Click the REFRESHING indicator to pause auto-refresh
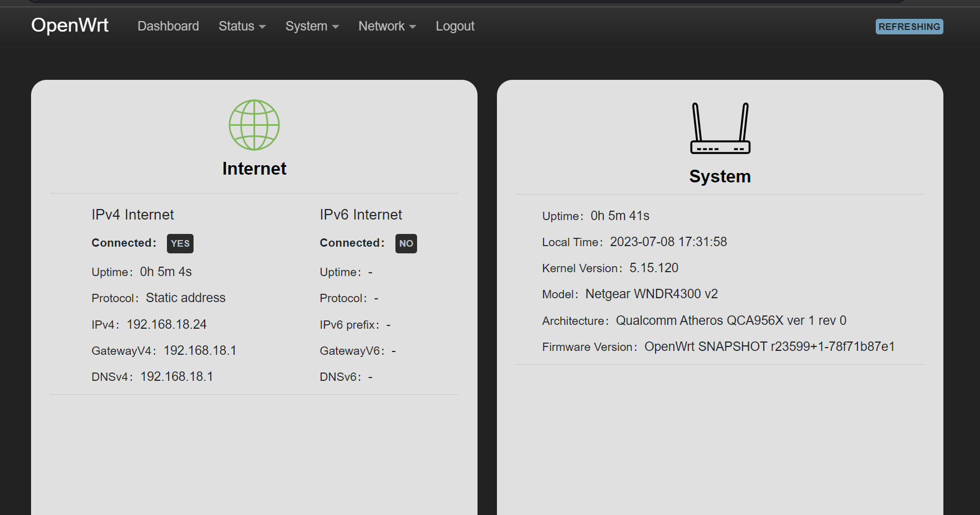Viewport: 980px width, 515px height. coord(909,26)
